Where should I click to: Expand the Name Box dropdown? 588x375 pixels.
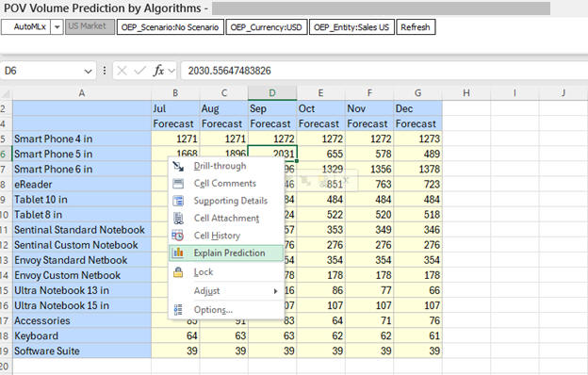point(89,71)
